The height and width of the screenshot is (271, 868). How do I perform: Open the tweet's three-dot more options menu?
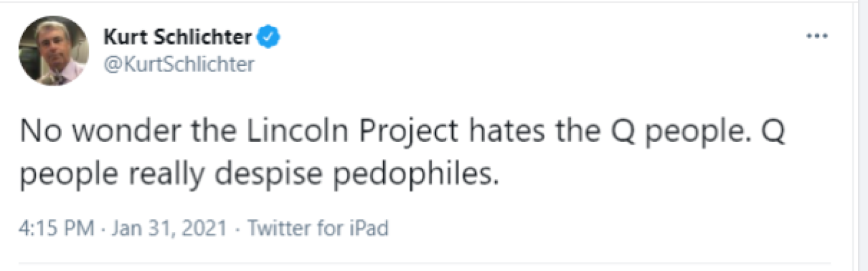tap(817, 36)
